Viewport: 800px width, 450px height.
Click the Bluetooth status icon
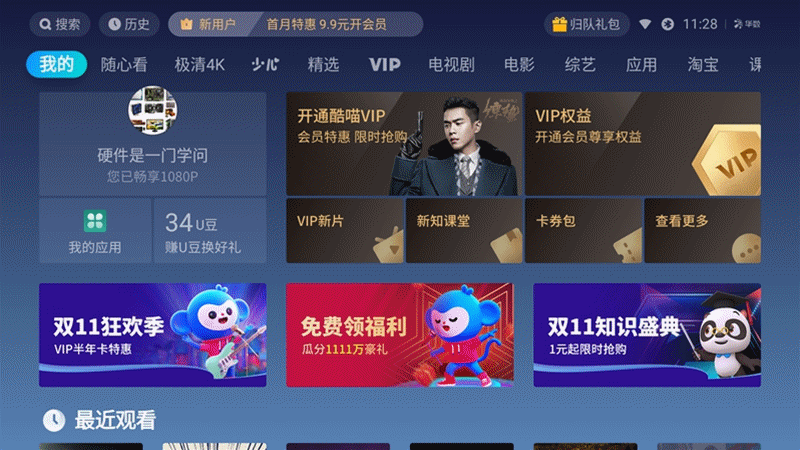coord(667,24)
